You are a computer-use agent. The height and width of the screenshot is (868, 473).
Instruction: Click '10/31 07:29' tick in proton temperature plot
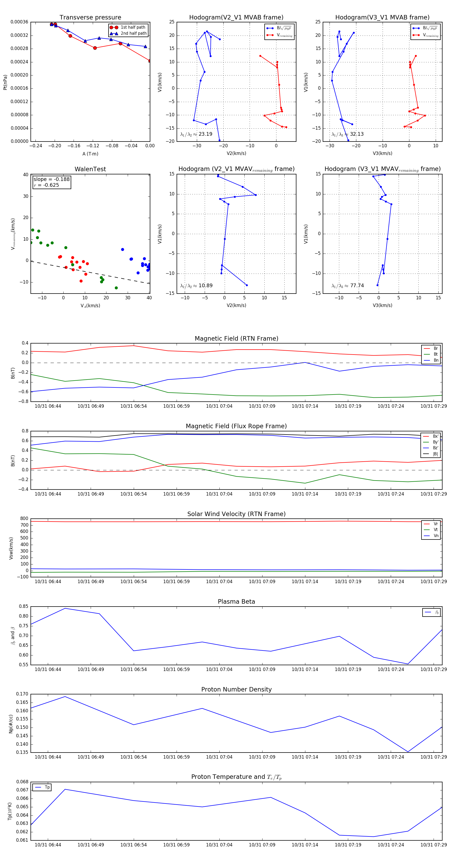click(433, 845)
